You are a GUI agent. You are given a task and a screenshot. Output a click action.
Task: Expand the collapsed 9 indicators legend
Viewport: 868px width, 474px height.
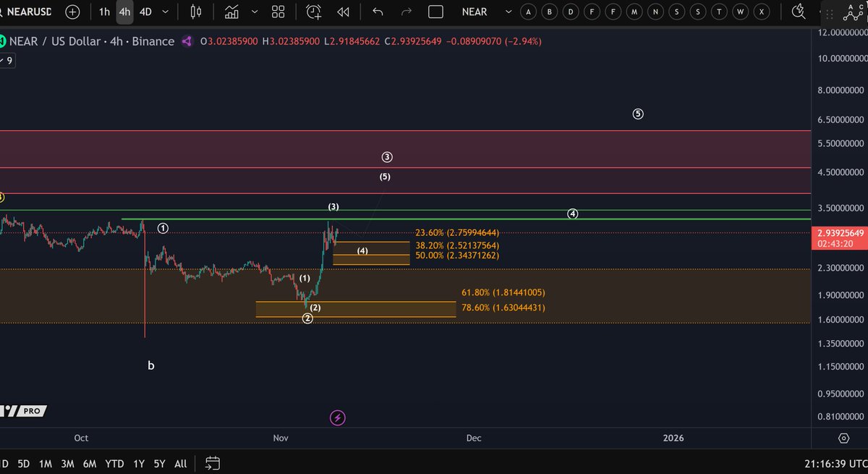click(7, 61)
